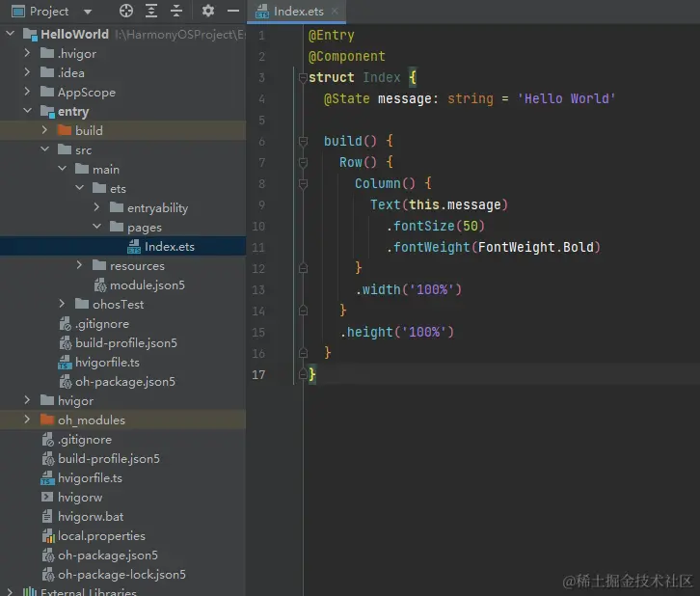
Task: Click the entry module folder icon
Action: coord(47,111)
